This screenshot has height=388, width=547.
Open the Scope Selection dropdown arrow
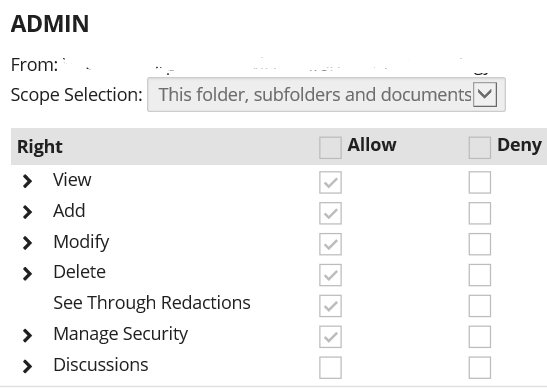[485, 95]
